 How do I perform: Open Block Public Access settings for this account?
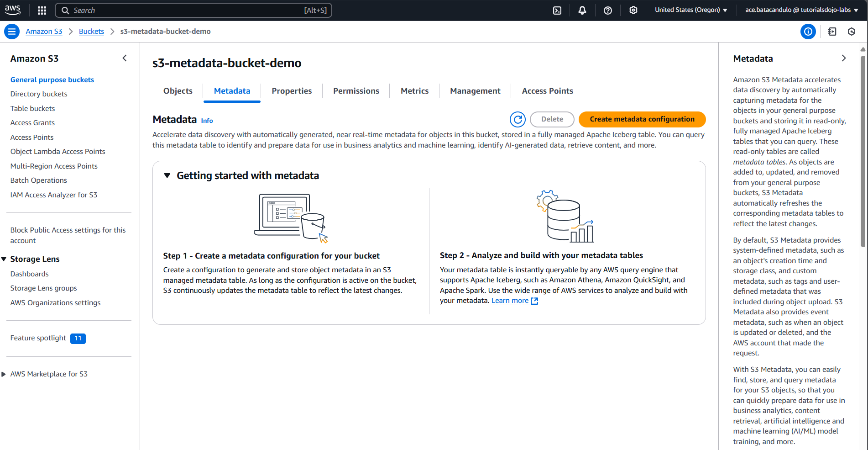(x=68, y=235)
